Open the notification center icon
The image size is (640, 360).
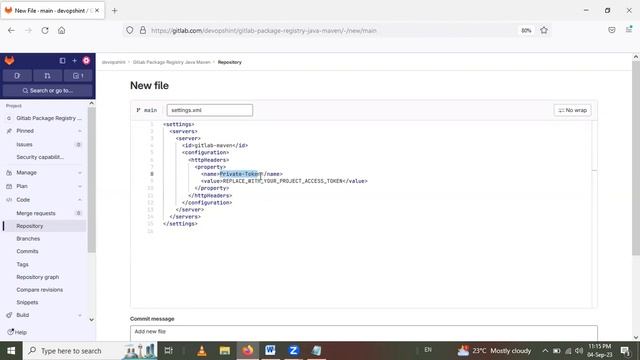click(625, 351)
